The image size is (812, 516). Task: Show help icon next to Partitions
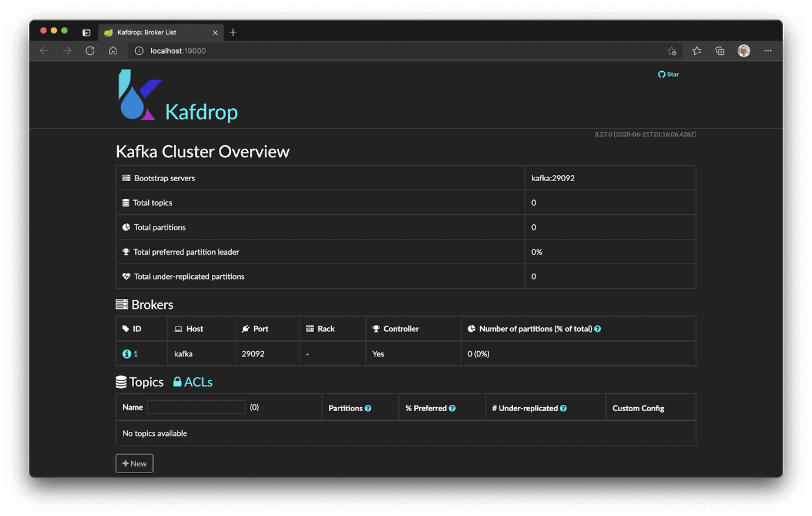(368, 408)
